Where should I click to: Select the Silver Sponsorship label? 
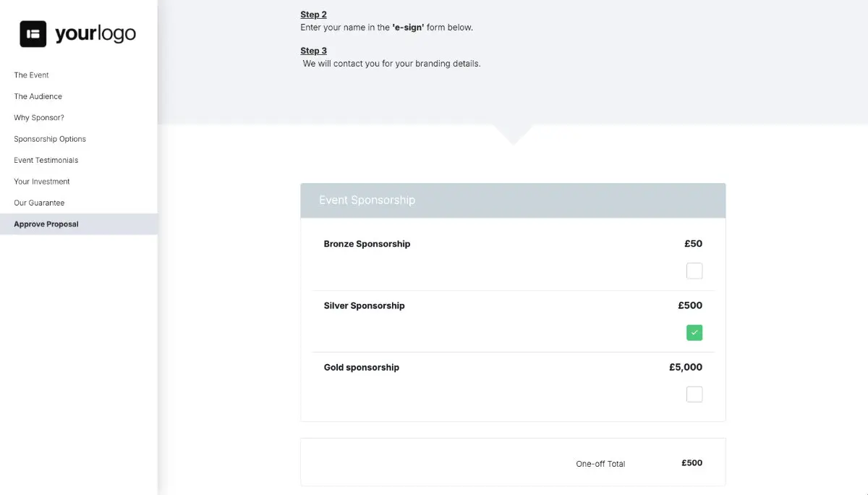coord(364,305)
